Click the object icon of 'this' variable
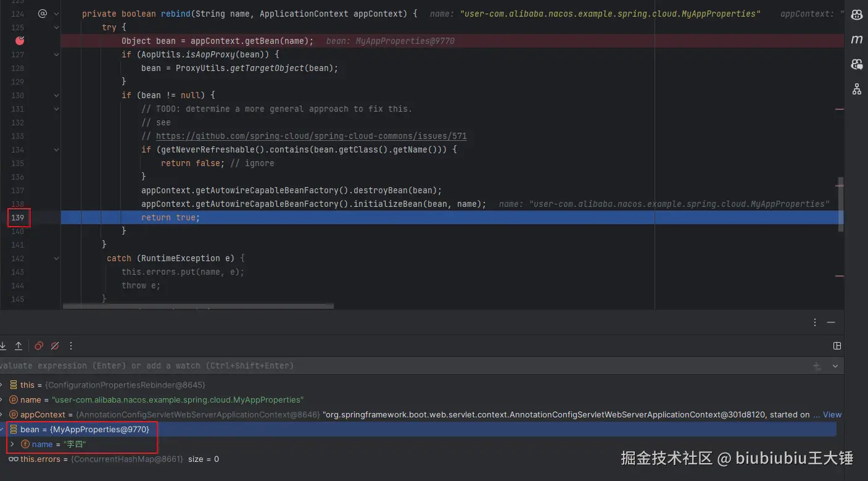 pos(14,385)
